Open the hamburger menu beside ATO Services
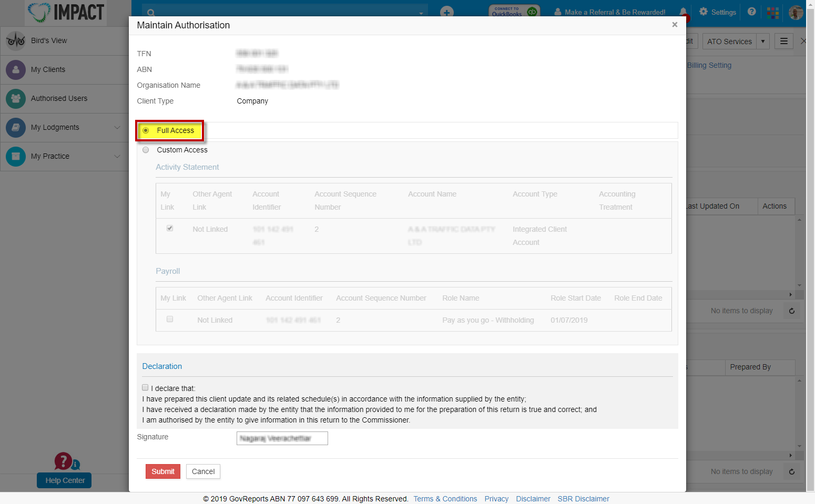The height and width of the screenshot is (504, 815). [783, 41]
